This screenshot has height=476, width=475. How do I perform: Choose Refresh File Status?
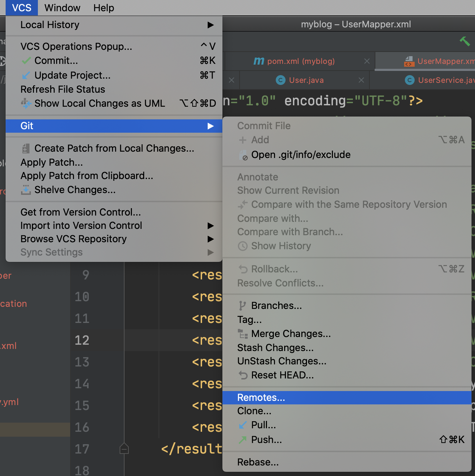tap(114, 90)
